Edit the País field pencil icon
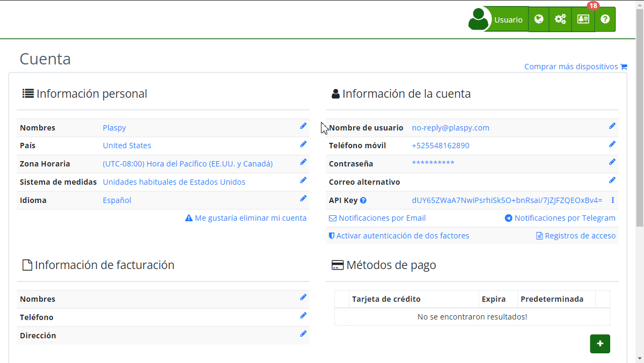 [x=303, y=144]
